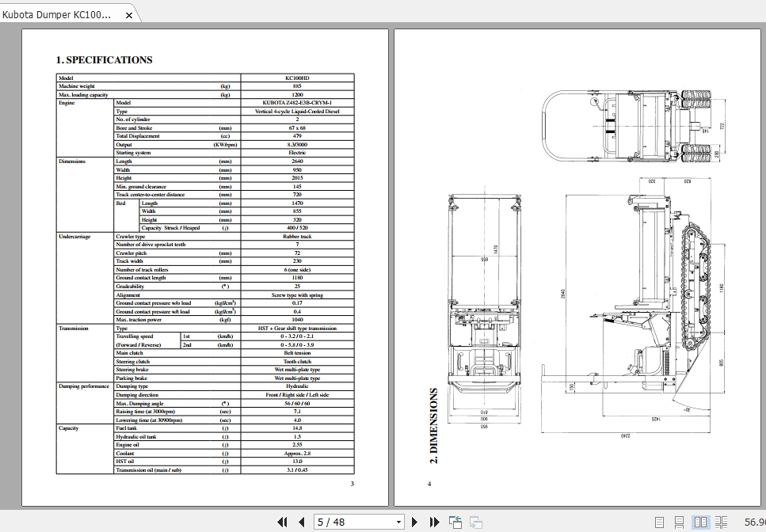Jump to the first page of the document

(282, 522)
